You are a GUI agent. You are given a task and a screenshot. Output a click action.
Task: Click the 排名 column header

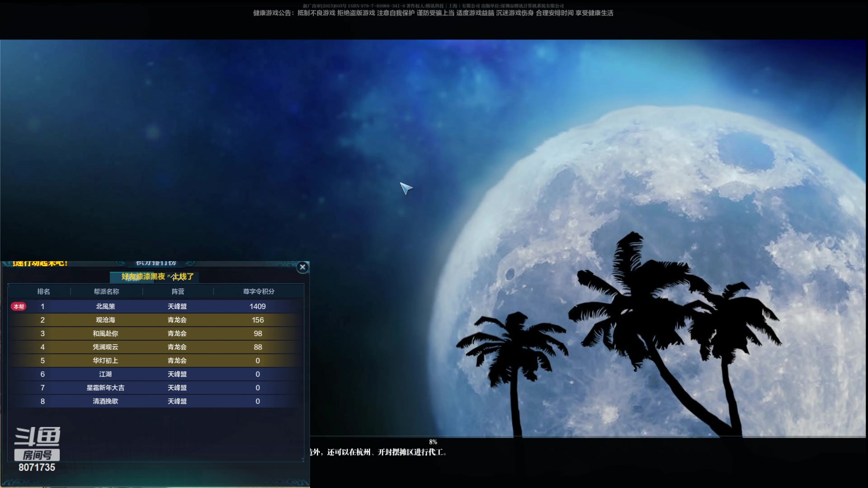tap(43, 291)
